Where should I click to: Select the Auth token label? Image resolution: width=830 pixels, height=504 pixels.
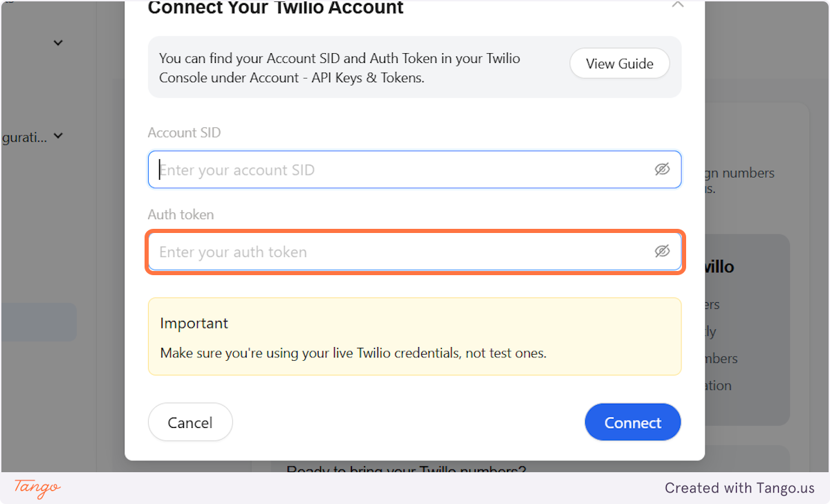[181, 215]
